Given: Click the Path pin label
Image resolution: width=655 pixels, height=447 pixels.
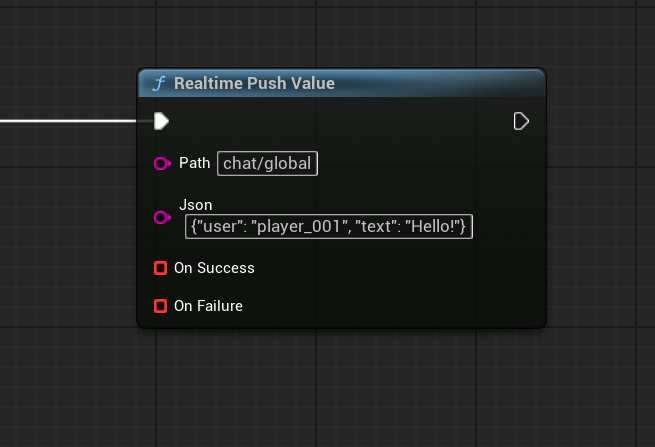Looking at the screenshot, I should point(194,163).
